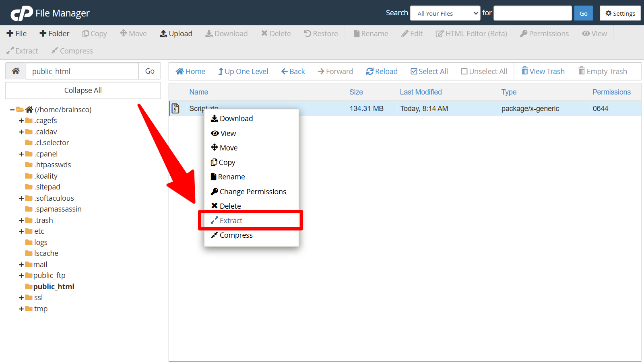The width and height of the screenshot is (644, 362).
Task: Click the Collapse All button
Action: click(x=83, y=90)
